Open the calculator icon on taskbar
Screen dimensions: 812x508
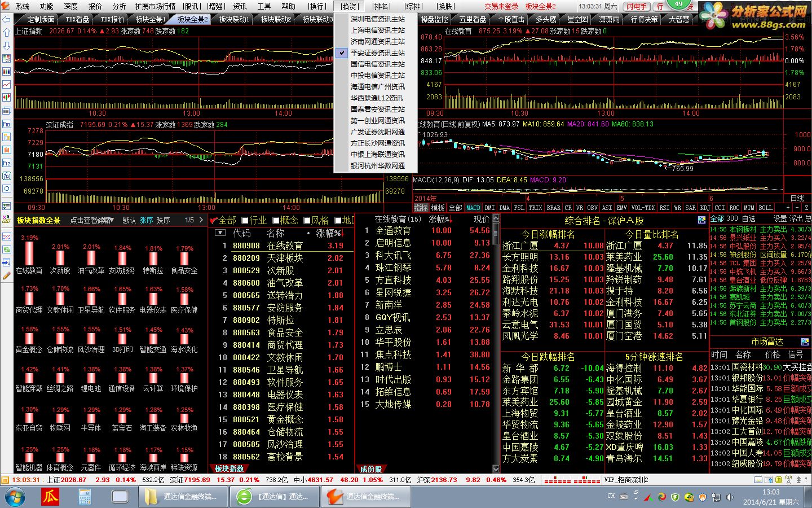(85, 497)
